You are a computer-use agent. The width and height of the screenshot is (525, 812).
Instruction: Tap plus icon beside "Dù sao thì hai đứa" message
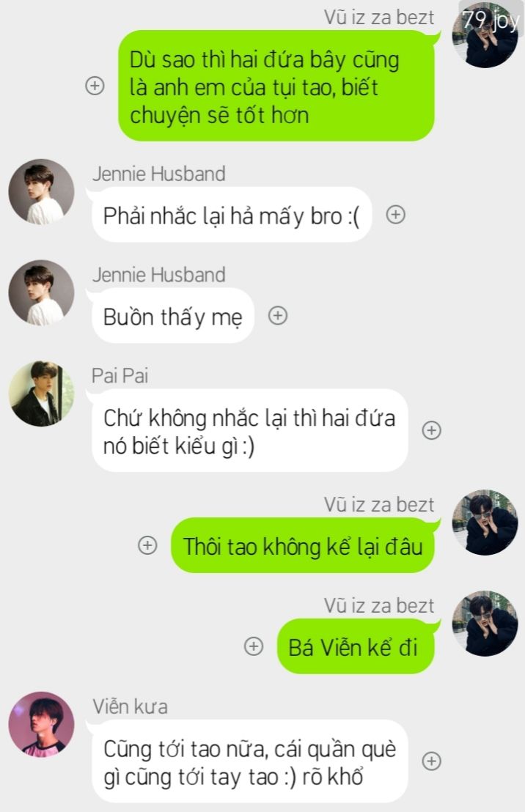tap(95, 86)
